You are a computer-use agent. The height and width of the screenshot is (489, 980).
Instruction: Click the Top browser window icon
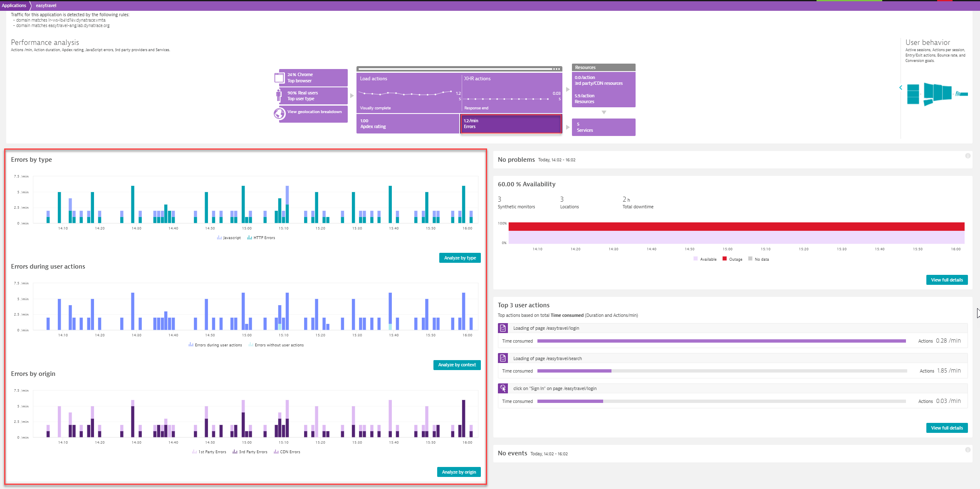tap(279, 78)
